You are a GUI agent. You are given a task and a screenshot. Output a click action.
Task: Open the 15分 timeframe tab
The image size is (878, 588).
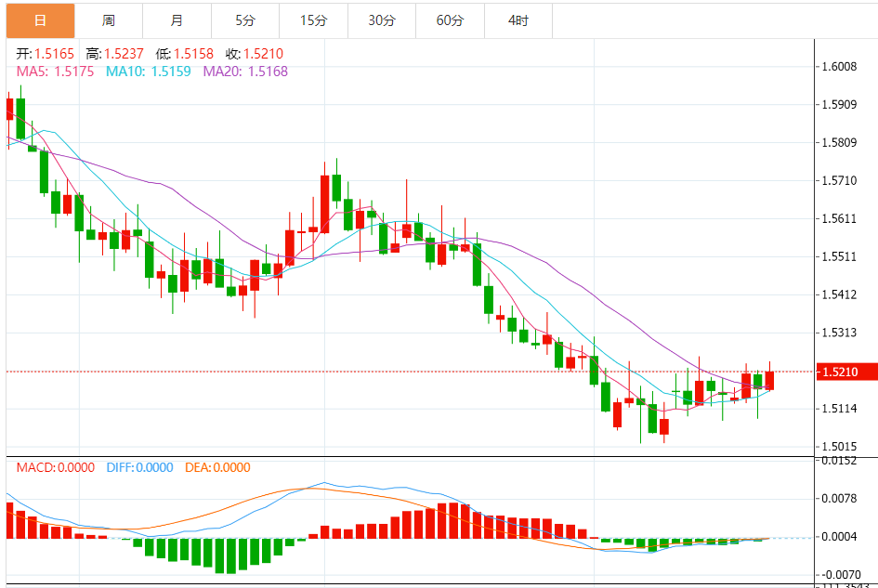pyautogui.click(x=314, y=20)
